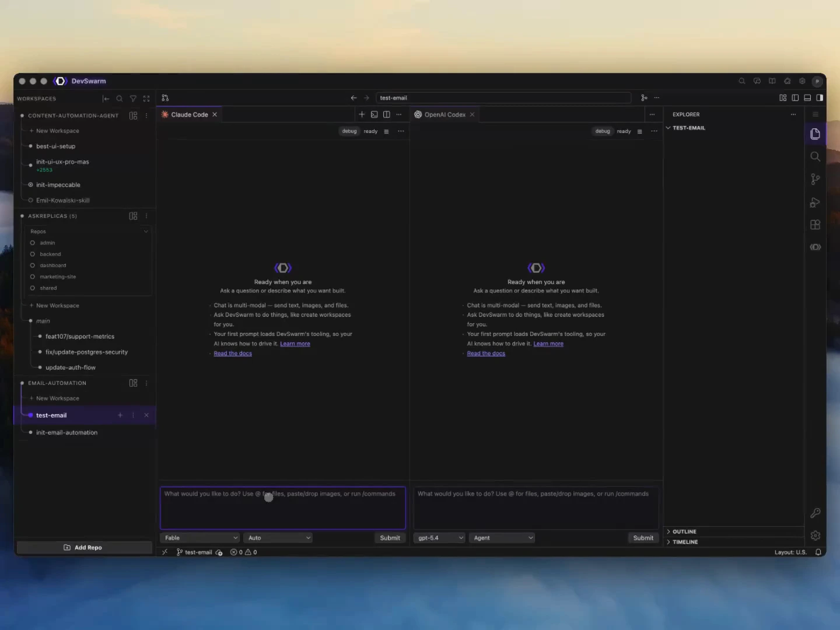Open the Fable model dropdown
840x630 pixels.
(200, 538)
